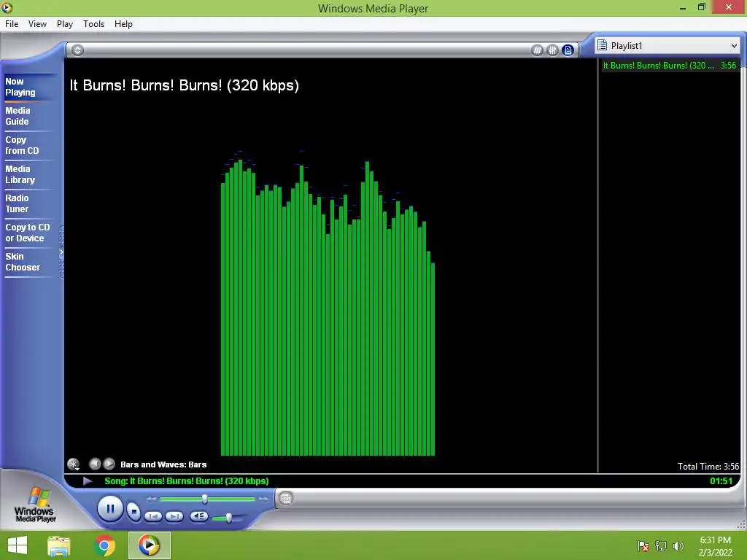Open Copy to CD or Device

point(28,233)
